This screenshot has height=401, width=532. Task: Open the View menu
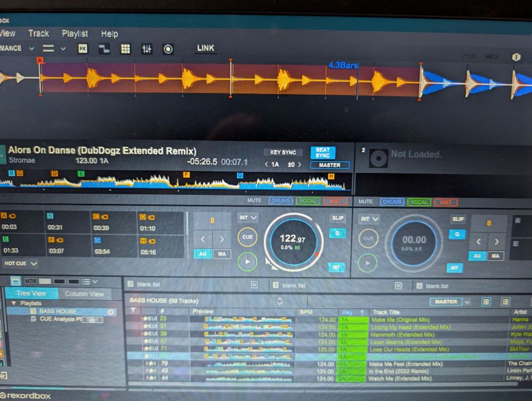pos(8,33)
